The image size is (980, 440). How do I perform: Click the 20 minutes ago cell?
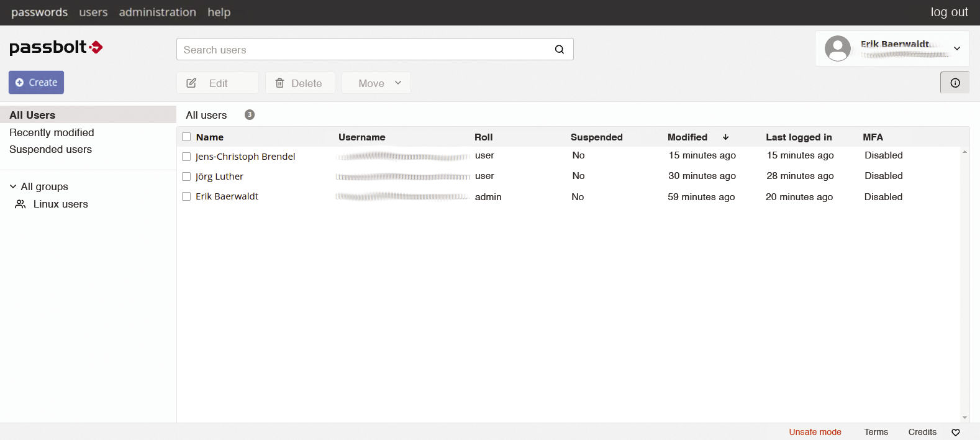(x=799, y=197)
